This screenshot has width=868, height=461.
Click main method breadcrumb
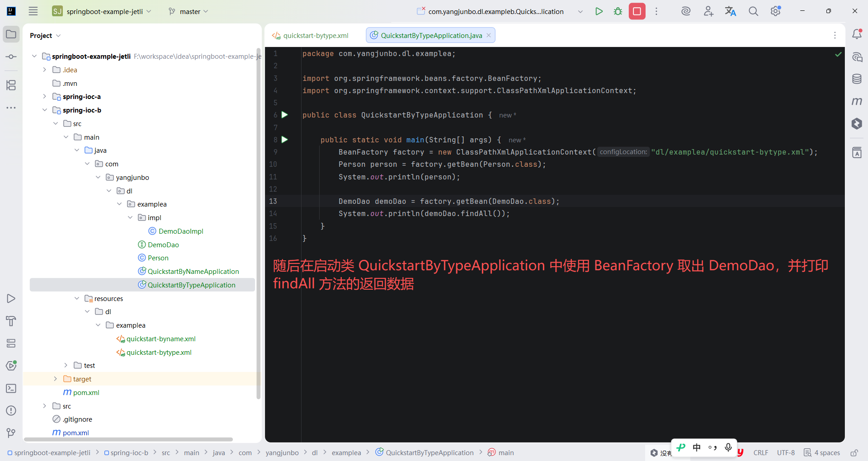[501, 453]
